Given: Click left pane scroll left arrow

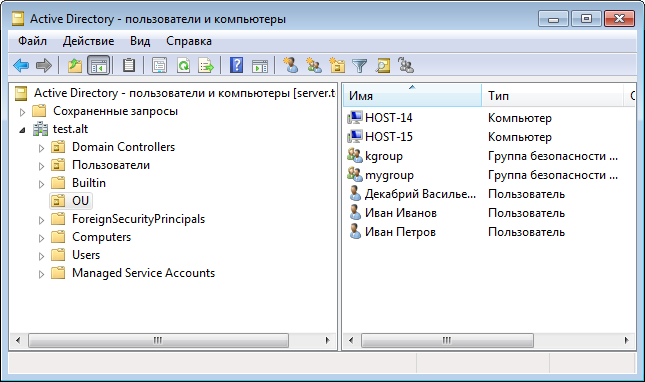Looking at the screenshot, I should pos(18,340).
